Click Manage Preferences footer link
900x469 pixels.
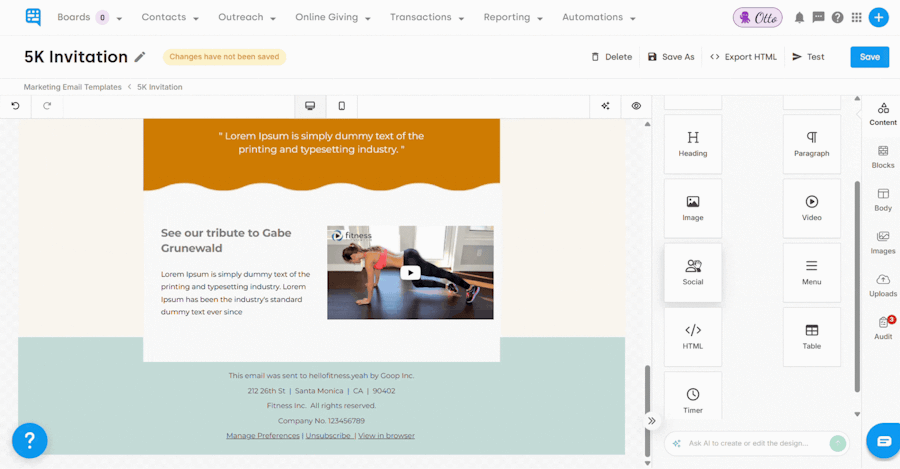click(263, 436)
